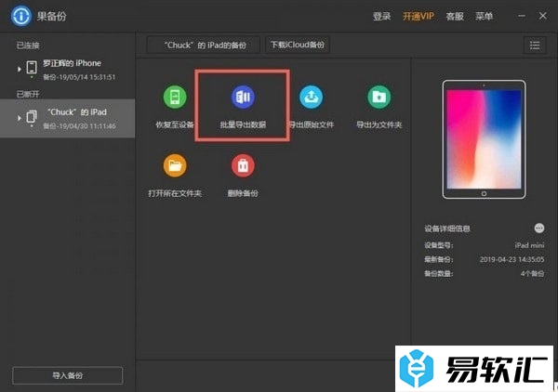This screenshot has height=392, width=558.
Task: Click the 导入备份 import backup button
Action: point(68,375)
